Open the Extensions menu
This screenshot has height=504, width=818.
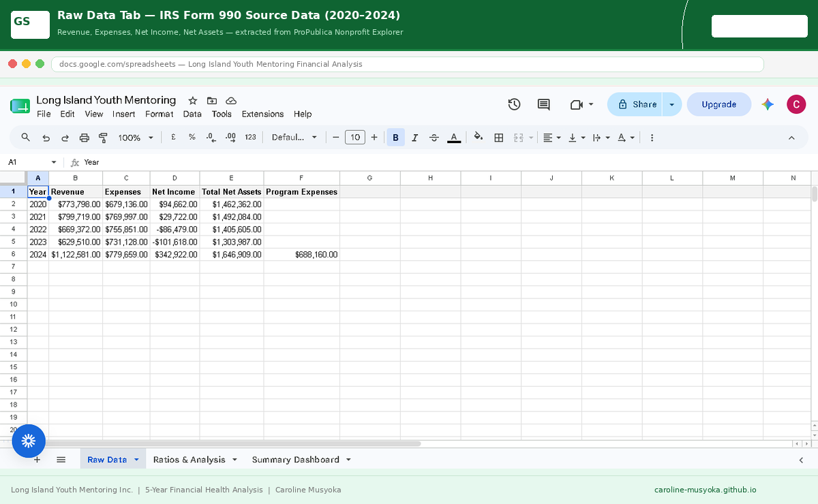pyautogui.click(x=262, y=114)
